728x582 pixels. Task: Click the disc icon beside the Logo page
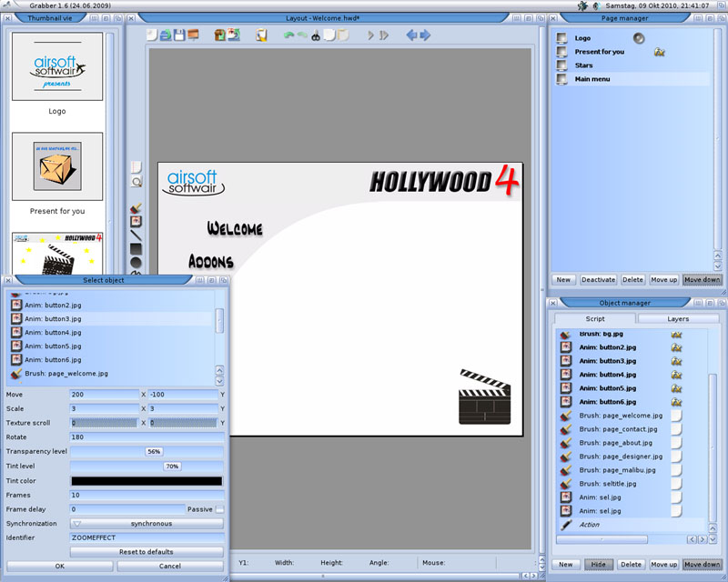click(639, 38)
